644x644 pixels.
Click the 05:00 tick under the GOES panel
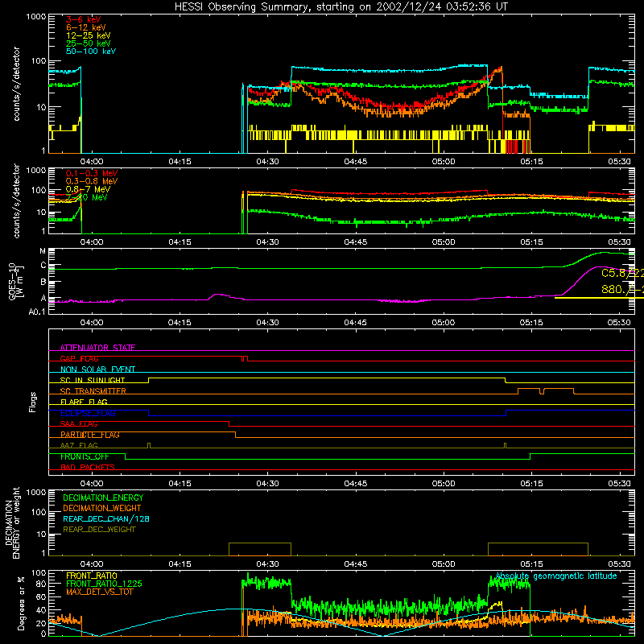444,323
